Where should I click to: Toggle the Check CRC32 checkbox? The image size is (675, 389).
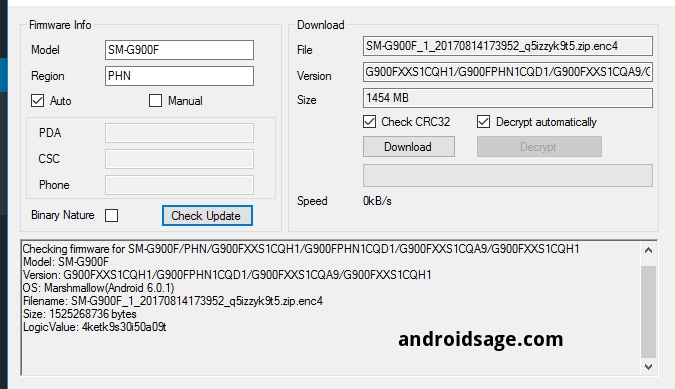click(369, 122)
